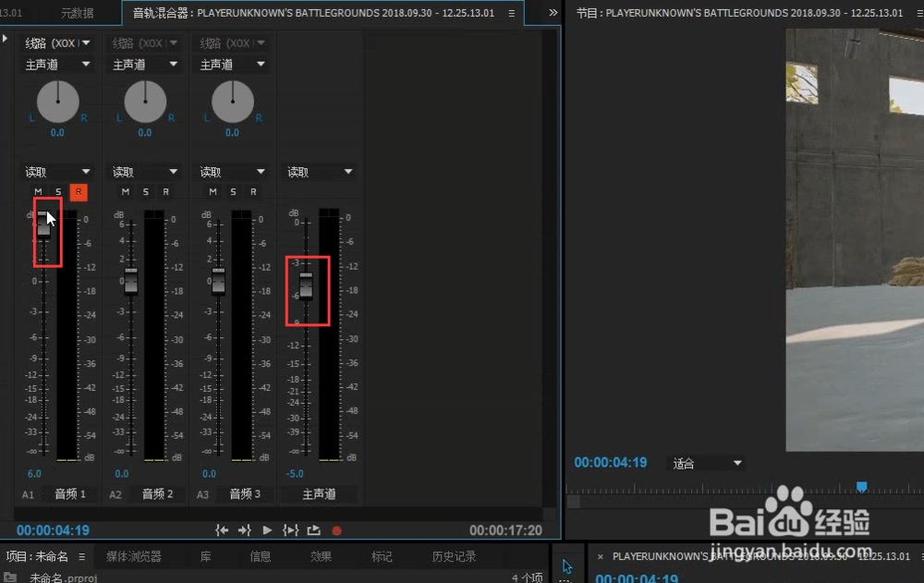Open Audio 2 automation mode 读取 dropdown
The width and height of the screenshot is (924, 583).
pos(144,172)
